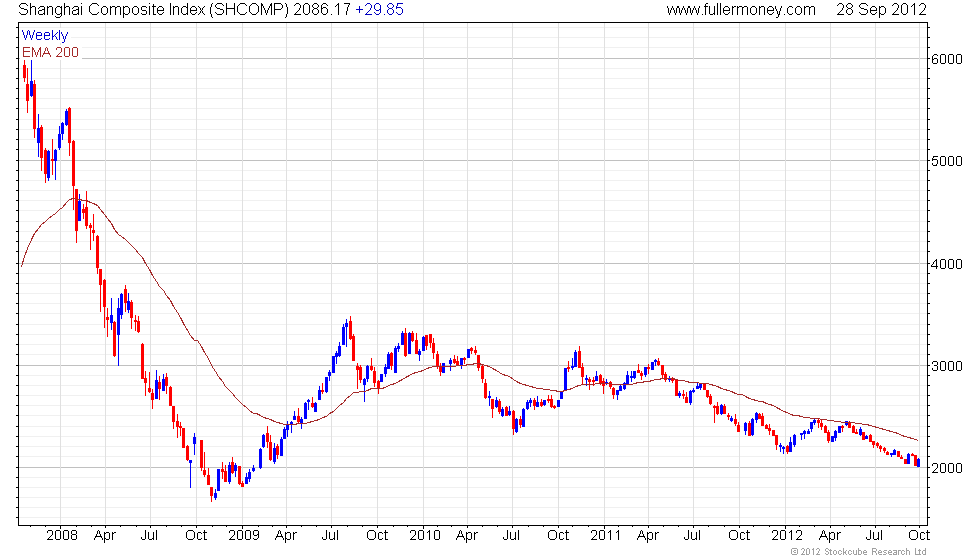Click the 3000 price axis label
Viewport: 980px width, 560px height.
(947, 366)
